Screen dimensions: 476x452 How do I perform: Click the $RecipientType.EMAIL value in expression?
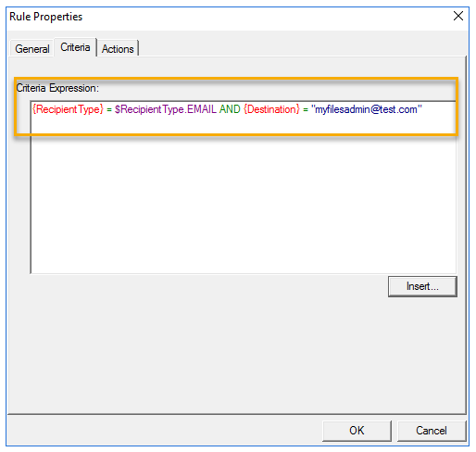coord(165,109)
